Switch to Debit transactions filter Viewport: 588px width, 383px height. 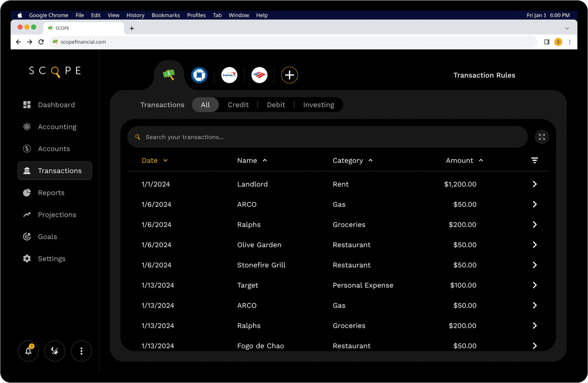[x=276, y=105]
